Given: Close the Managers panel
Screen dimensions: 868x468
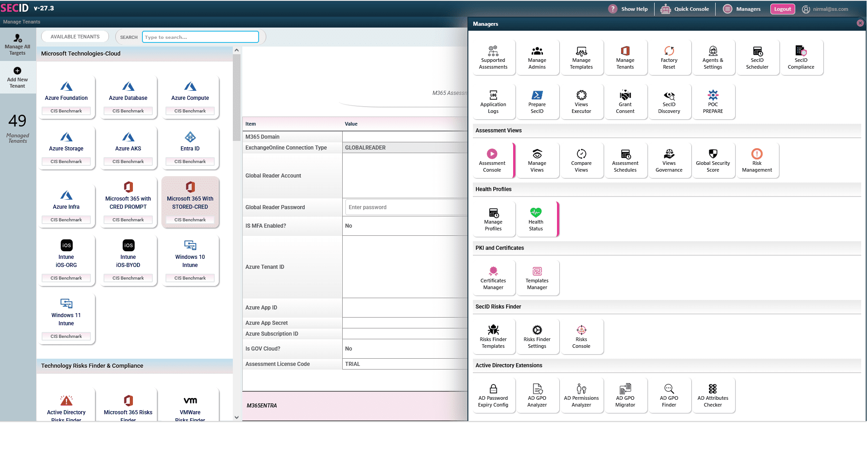Looking at the screenshot, I should coord(860,23).
